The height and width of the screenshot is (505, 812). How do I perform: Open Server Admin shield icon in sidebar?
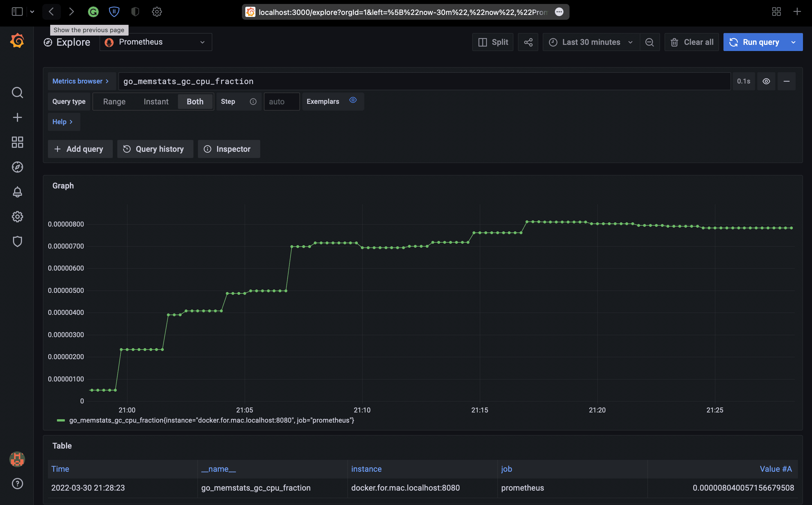pos(17,241)
